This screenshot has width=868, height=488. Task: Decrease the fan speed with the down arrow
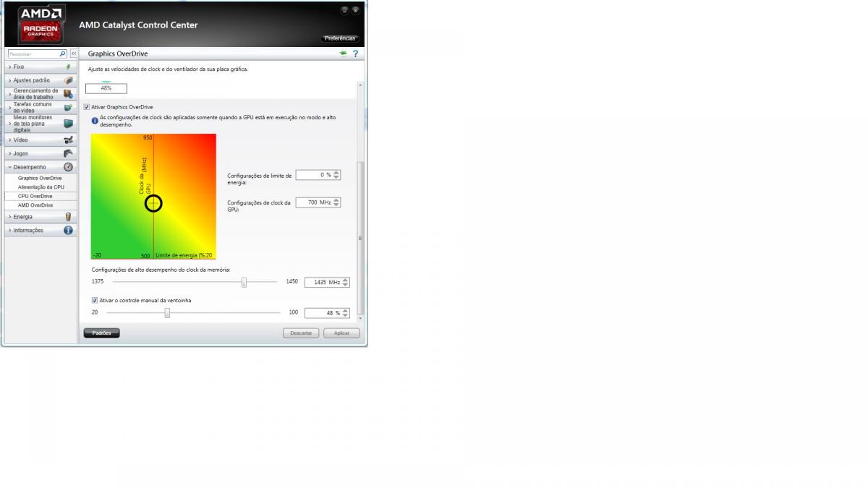click(345, 316)
